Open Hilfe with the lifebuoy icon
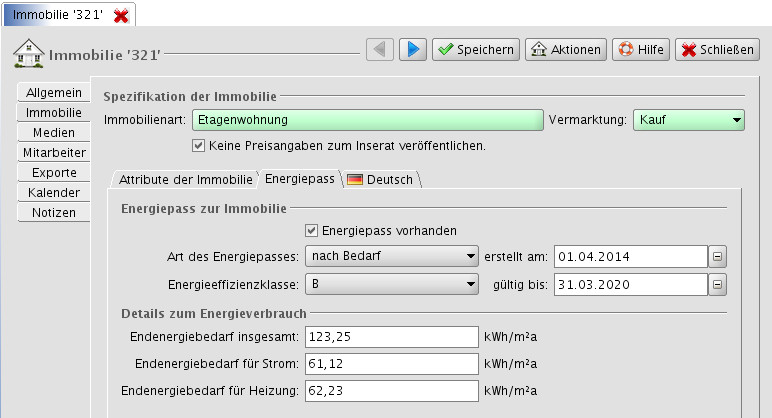772x418 pixels. (x=641, y=49)
